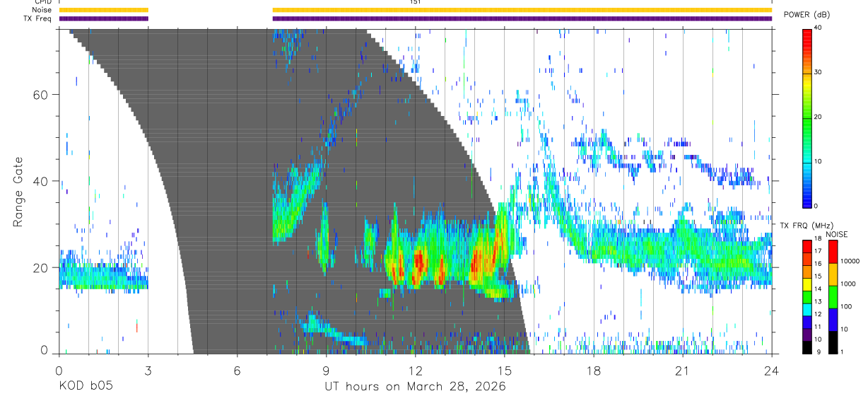Click the short purple TX Freq bar before 3 UT
Screen dimensions: 868x401
coord(104,18)
